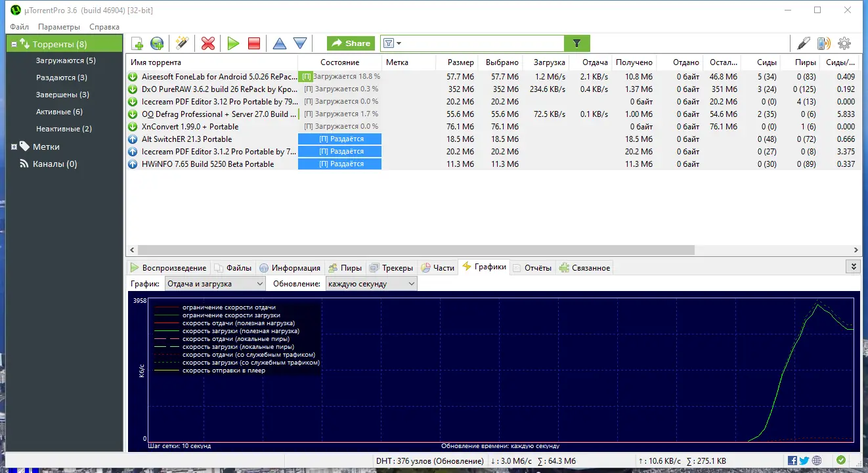Sort the list by the Сиды column
Screen dimensions: 868x473
click(x=762, y=62)
